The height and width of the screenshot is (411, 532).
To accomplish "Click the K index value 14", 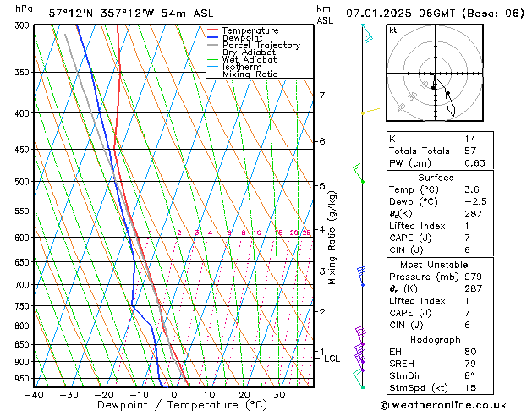I will tap(470, 139).
